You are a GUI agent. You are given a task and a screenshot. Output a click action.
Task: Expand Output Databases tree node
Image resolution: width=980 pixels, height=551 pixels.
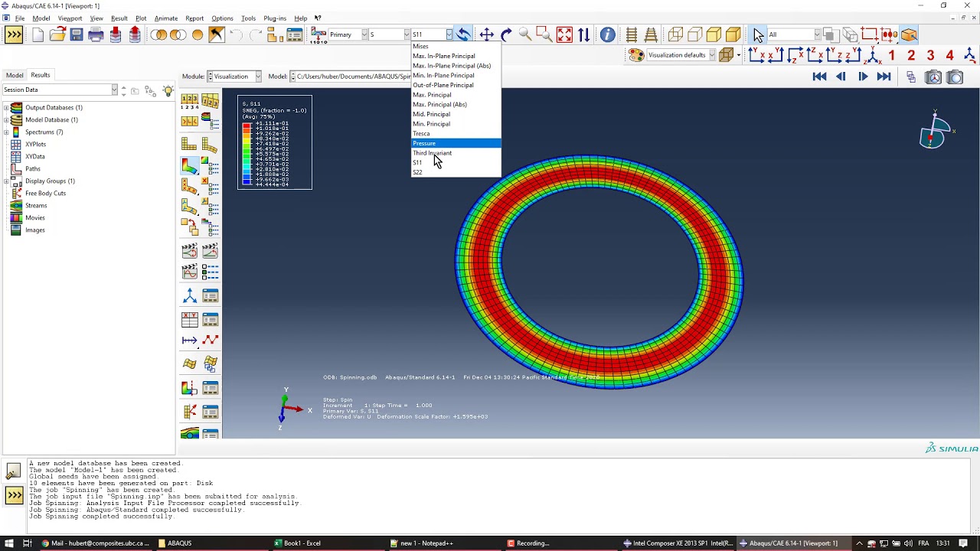(x=6, y=107)
